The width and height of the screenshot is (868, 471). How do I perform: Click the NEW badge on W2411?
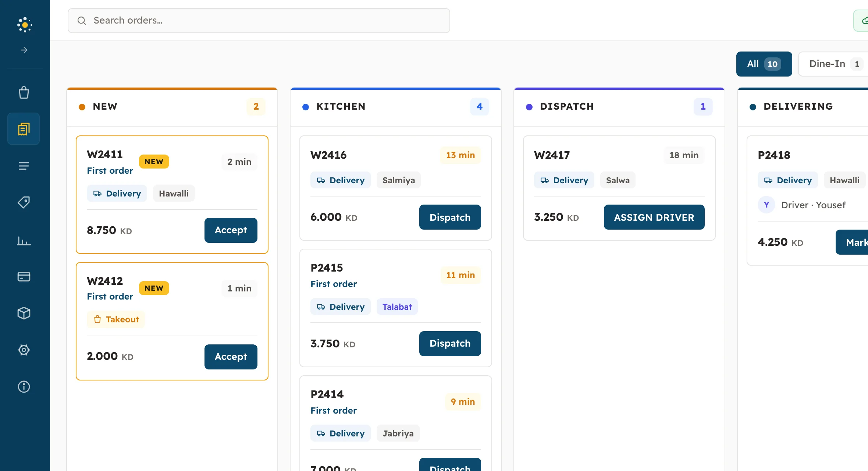[x=154, y=162]
